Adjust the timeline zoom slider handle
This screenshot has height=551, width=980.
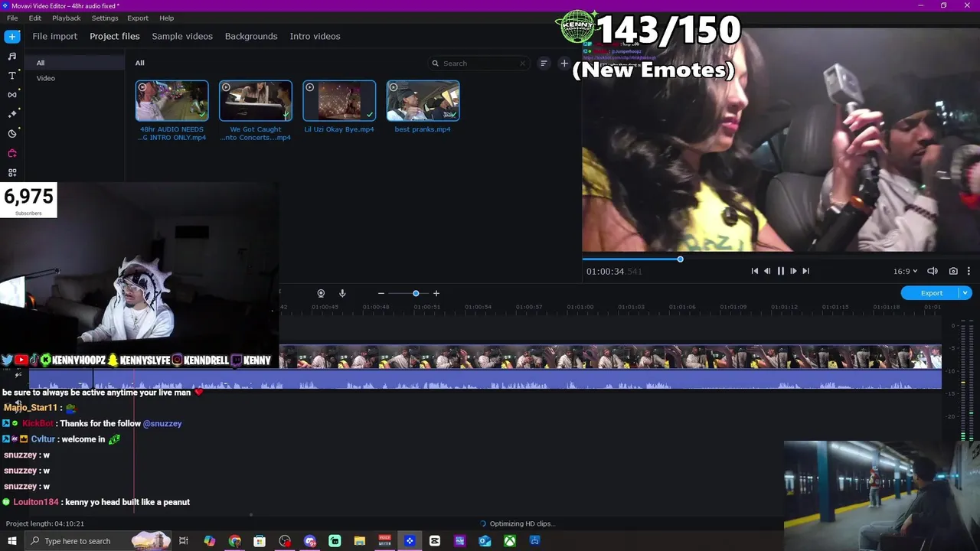pyautogui.click(x=416, y=293)
